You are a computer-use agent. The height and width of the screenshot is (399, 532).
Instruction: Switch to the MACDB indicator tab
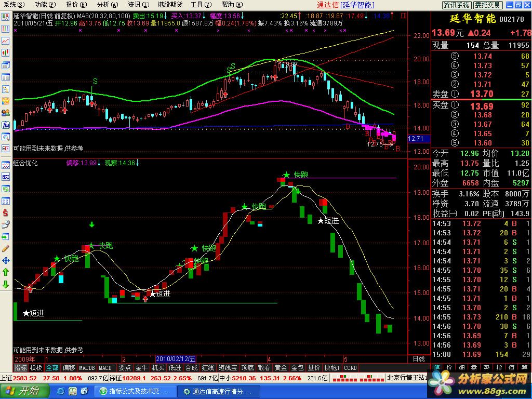(87, 368)
